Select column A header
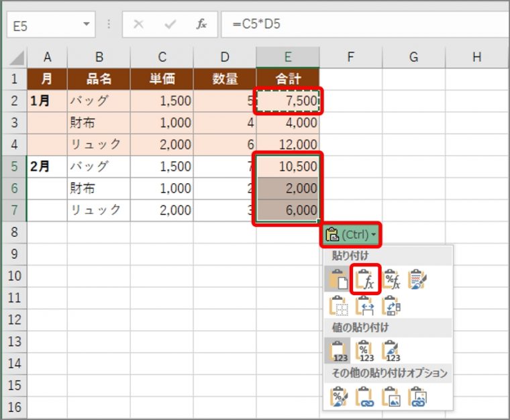The image size is (510, 420). [47, 57]
